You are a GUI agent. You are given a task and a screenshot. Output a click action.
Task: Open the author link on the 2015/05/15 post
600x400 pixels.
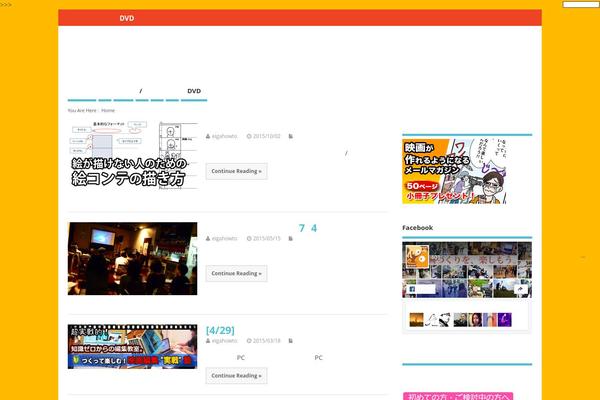point(225,238)
